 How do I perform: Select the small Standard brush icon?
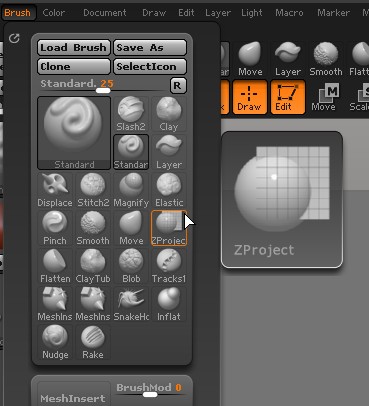tap(131, 152)
